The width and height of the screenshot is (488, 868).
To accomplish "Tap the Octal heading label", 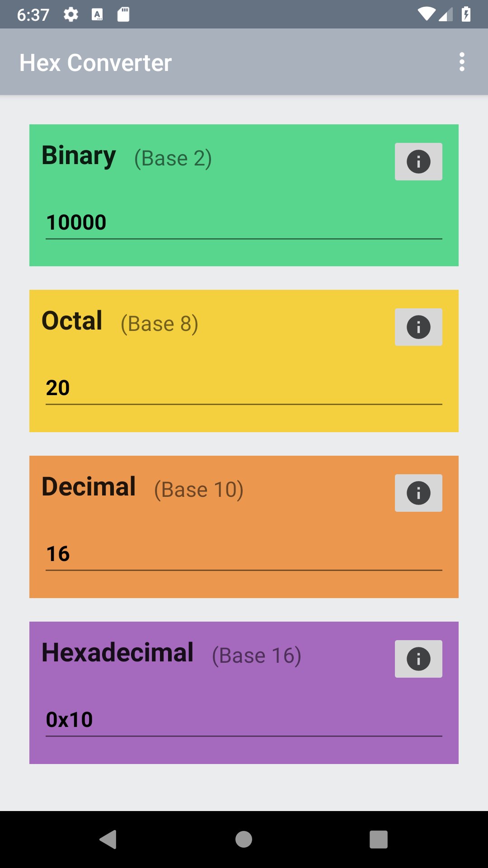I will pyautogui.click(x=72, y=321).
